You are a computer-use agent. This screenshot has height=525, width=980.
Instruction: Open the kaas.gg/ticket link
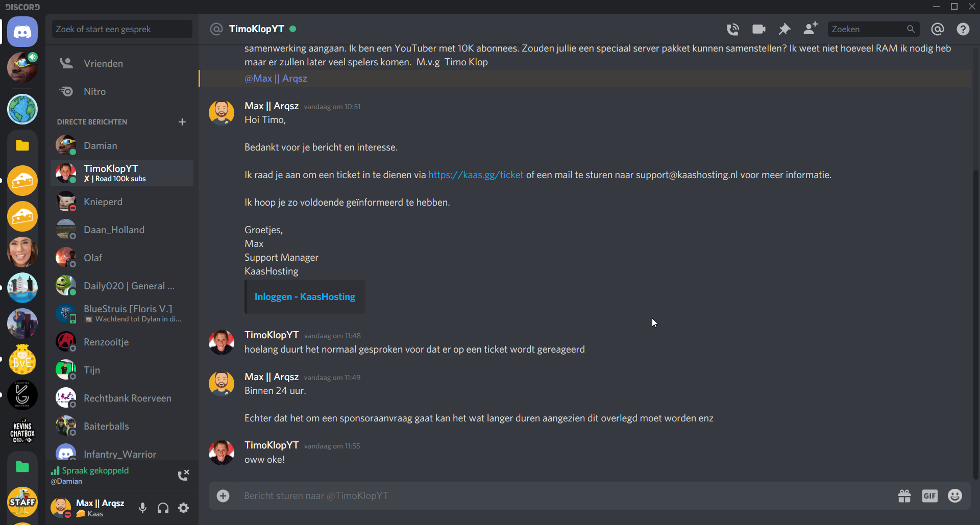[476, 175]
